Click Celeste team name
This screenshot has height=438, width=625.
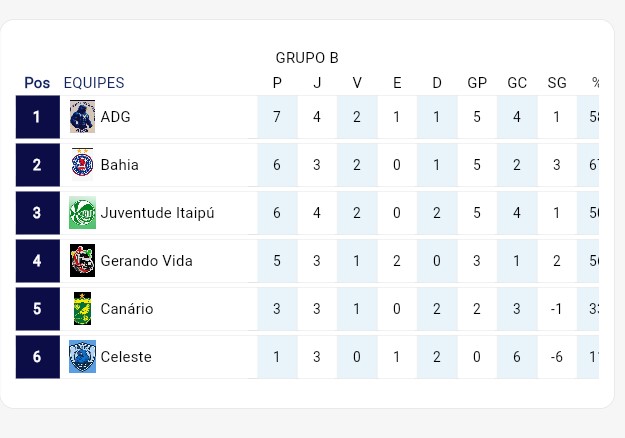pyautogui.click(x=126, y=357)
